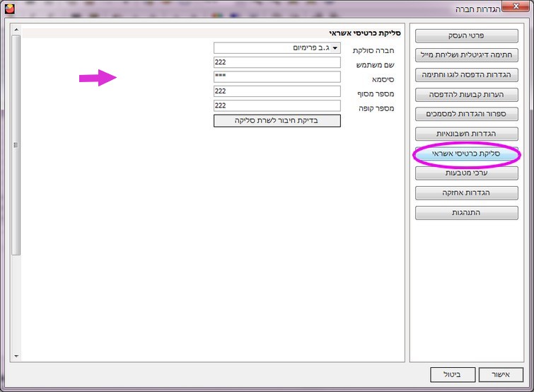The width and height of the screenshot is (534, 392).
Task: Click the שם משתמש input field
Action: tap(277, 62)
